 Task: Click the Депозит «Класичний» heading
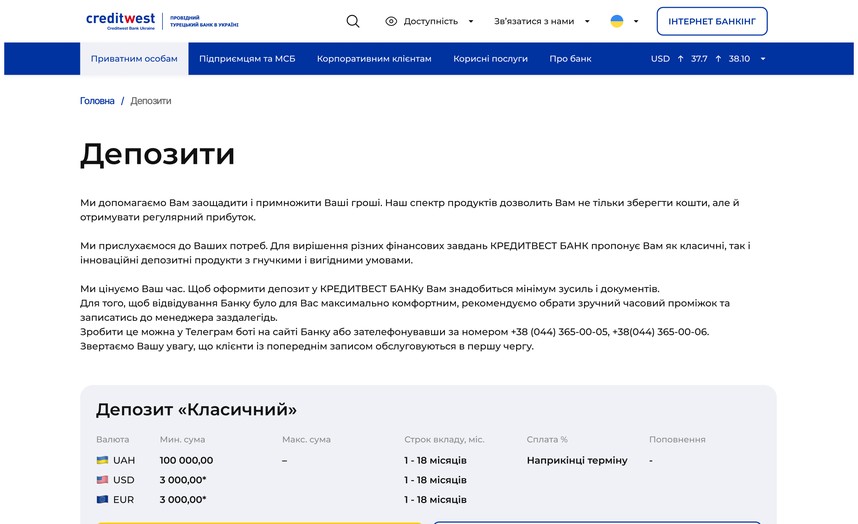(x=196, y=409)
